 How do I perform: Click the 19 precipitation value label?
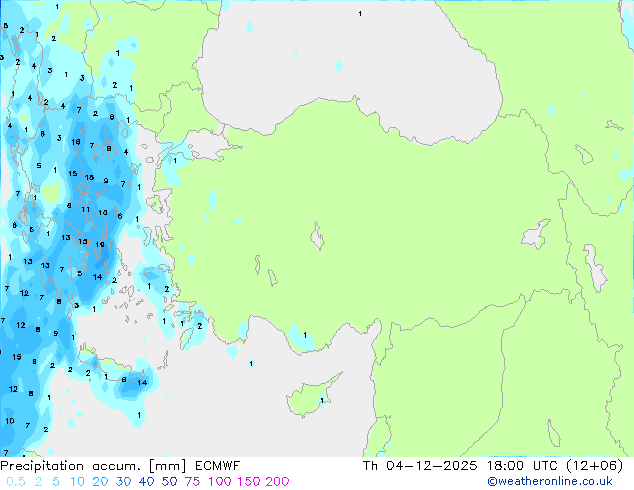click(100, 245)
